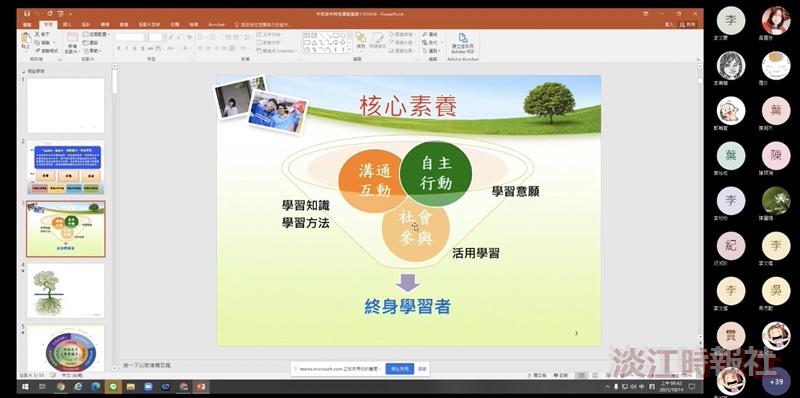Viewport: 800px width, 398px height.
Task: Click the Reset slide icon
Action: pyautogui.click(x=85, y=43)
